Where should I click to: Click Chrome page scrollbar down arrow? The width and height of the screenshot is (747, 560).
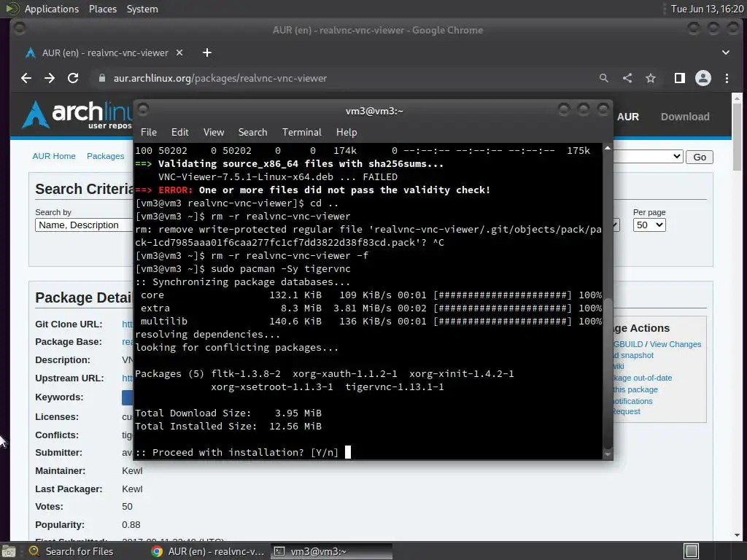click(x=737, y=535)
